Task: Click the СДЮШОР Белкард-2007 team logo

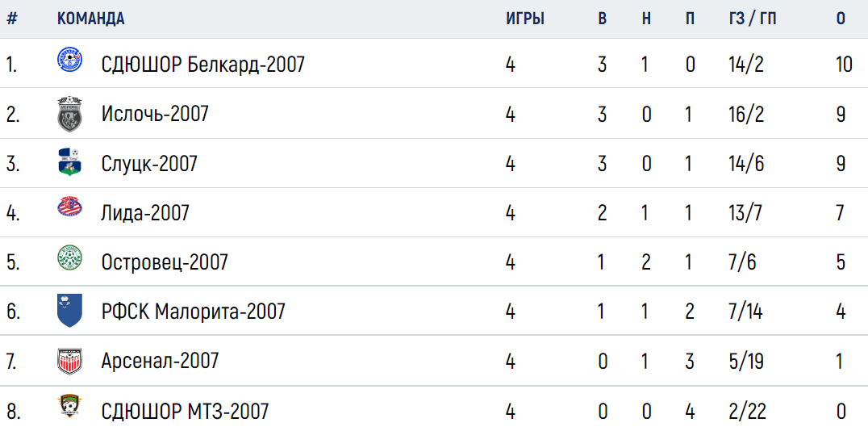Action: (x=70, y=60)
